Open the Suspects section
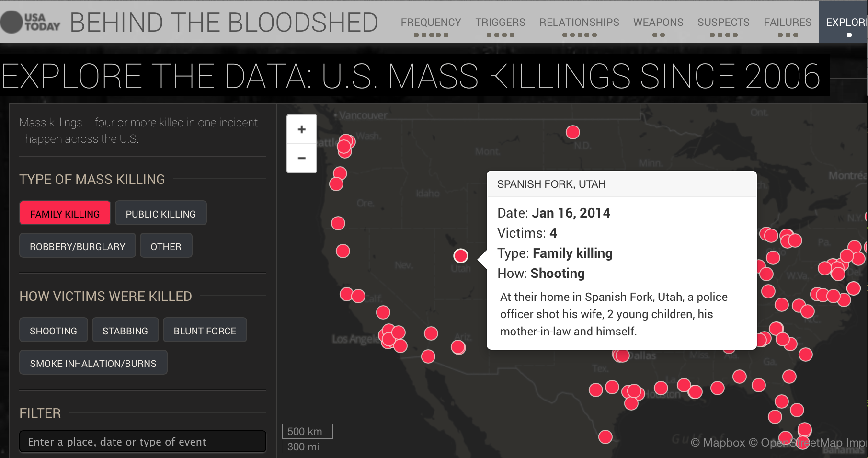 point(724,23)
